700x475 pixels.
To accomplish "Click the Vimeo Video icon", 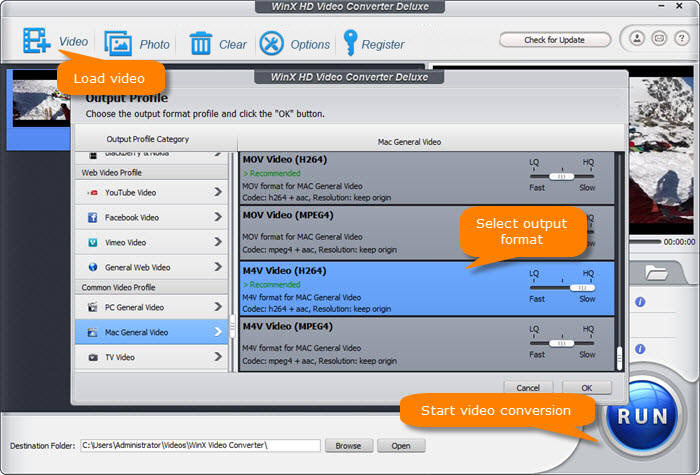I will point(92,242).
